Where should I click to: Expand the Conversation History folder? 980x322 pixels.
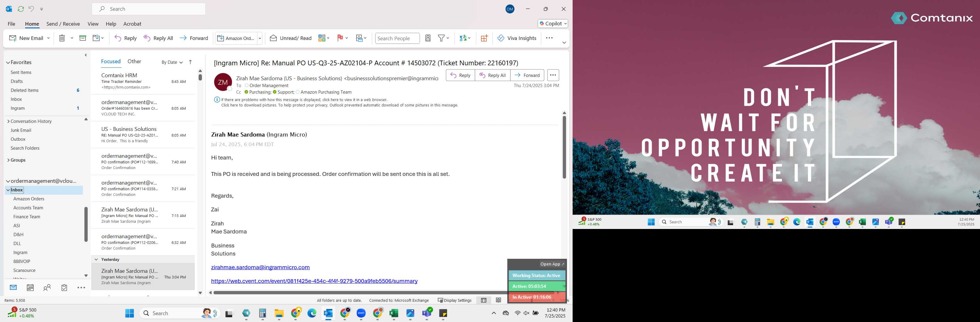[8, 121]
